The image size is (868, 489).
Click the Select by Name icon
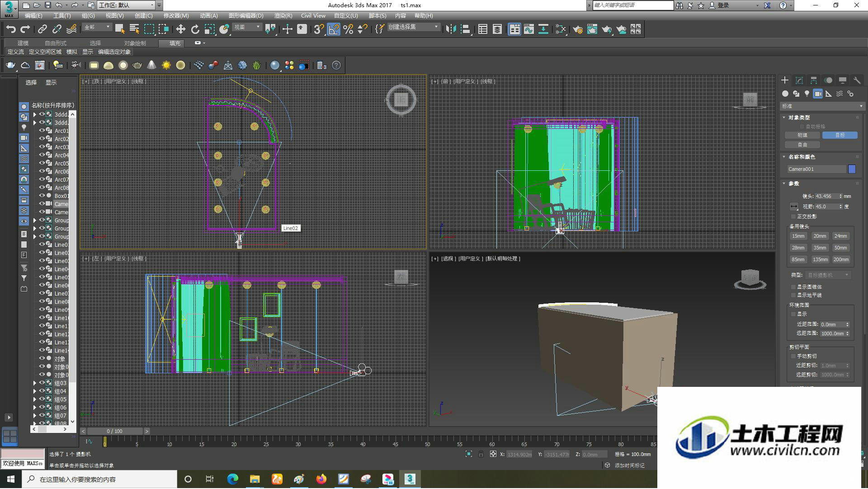point(134,29)
